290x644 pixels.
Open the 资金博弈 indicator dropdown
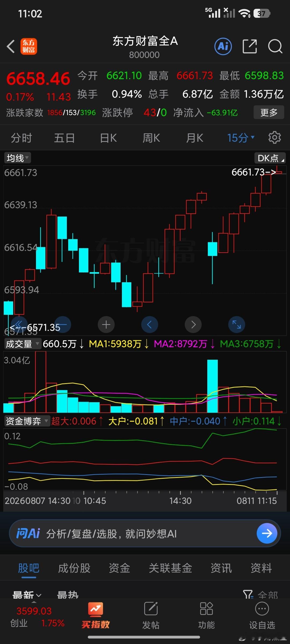tap(27, 421)
